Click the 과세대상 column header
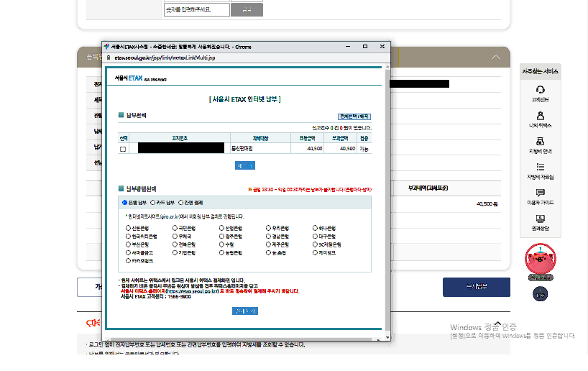The height and width of the screenshot is (371, 588). coord(260,138)
